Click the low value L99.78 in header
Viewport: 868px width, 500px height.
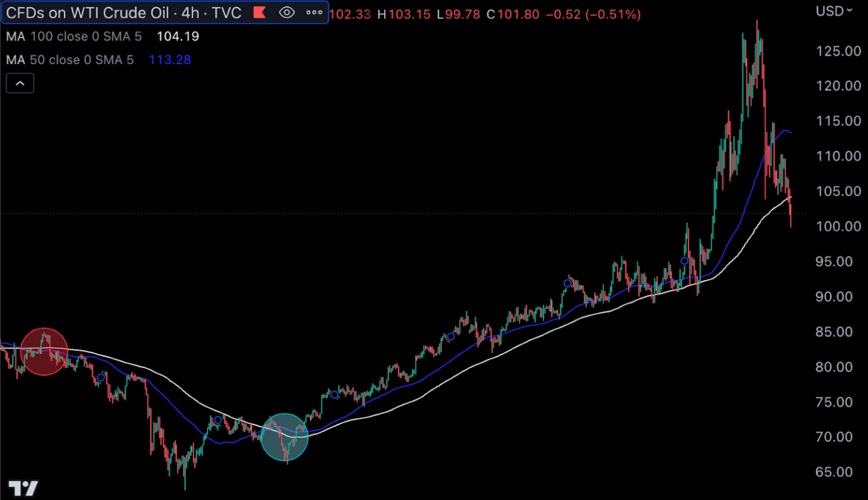458,14
